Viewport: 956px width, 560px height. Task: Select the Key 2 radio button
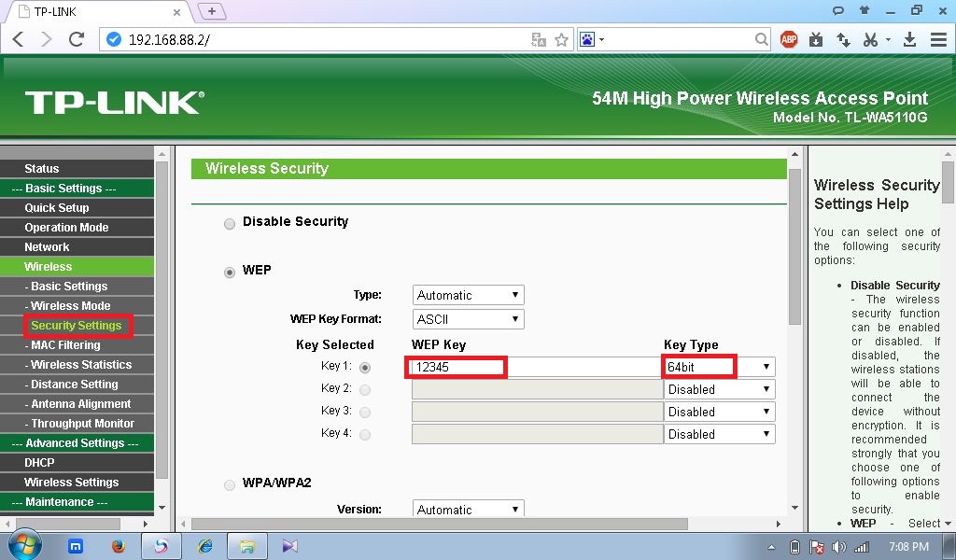pos(365,389)
